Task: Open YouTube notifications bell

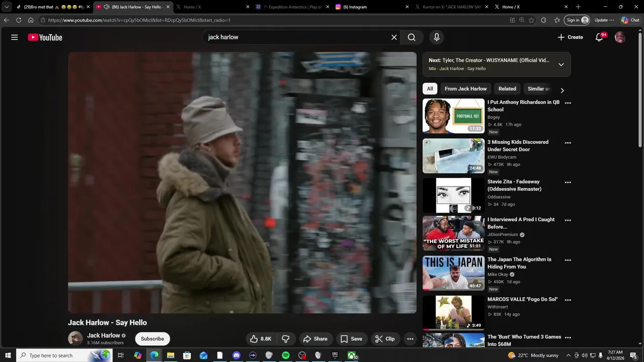Action: (599, 37)
